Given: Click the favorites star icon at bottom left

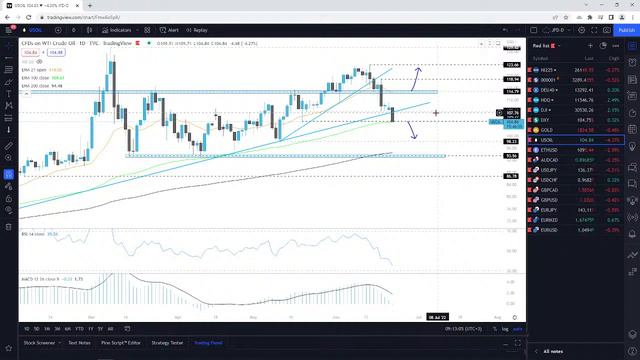Looking at the screenshot, I should coord(9,348).
